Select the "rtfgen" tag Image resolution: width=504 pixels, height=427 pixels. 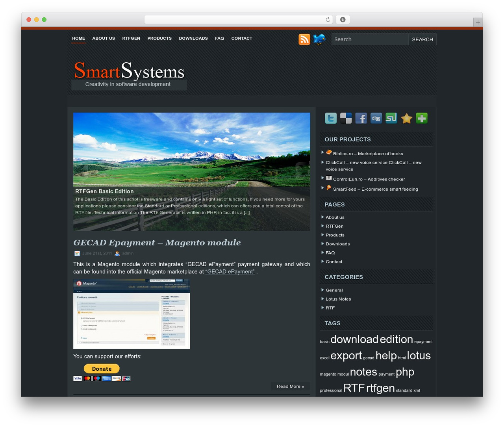[380, 388]
